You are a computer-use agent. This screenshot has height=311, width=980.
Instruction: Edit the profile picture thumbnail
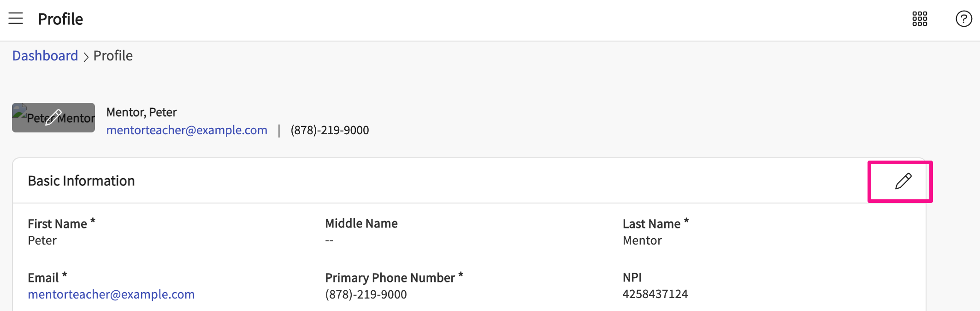(53, 118)
